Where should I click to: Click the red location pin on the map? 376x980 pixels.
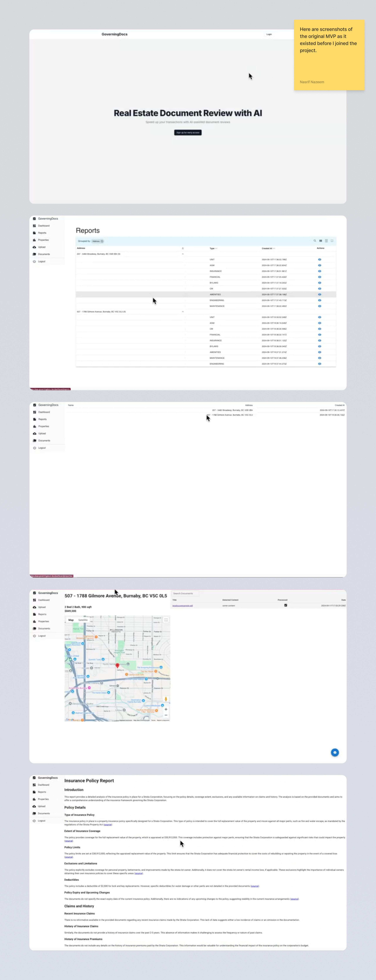point(117,665)
